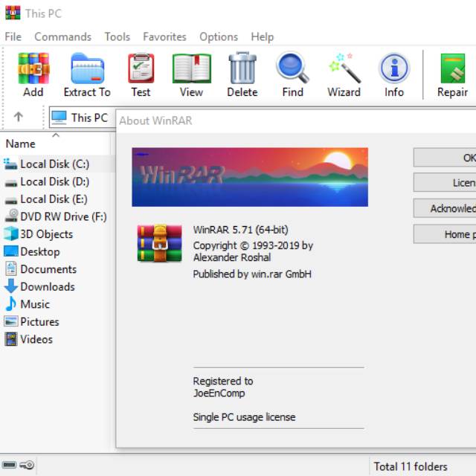Click the WinRAR icon in the title bar
This screenshot has width=476, height=476.
click(x=13, y=13)
